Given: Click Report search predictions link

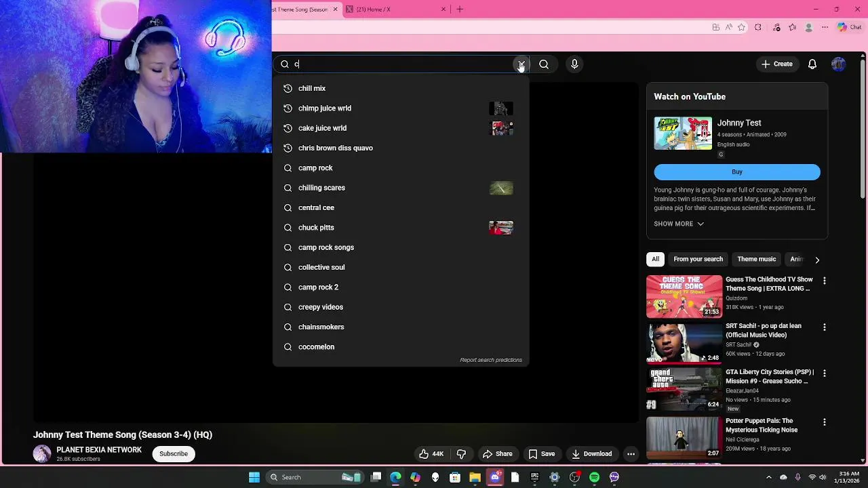Looking at the screenshot, I should pyautogui.click(x=491, y=360).
